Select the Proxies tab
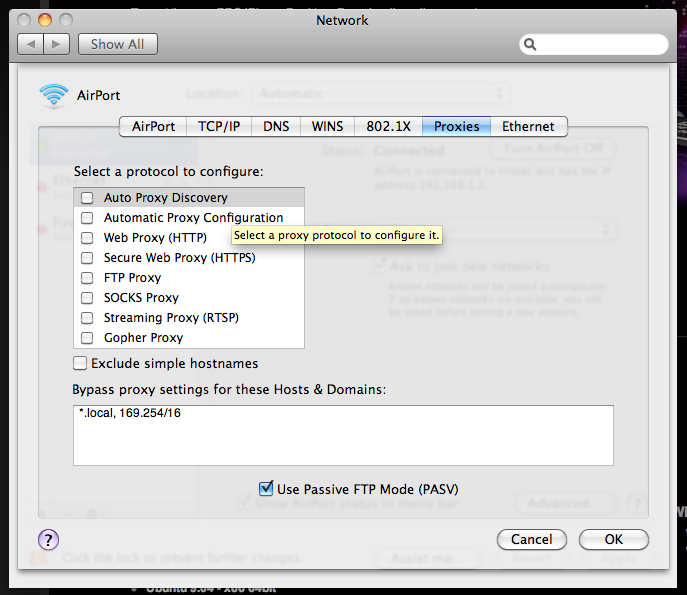The image size is (687, 595). click(457, 127)
